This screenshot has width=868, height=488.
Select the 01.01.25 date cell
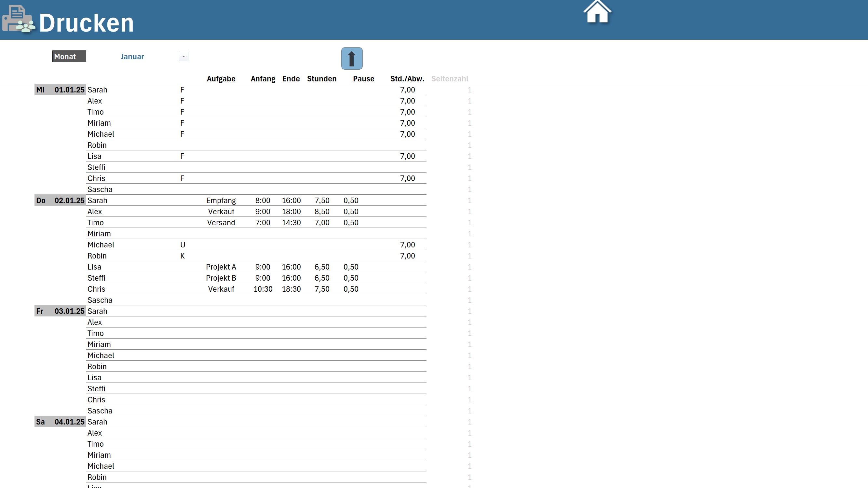click(69, 90)
